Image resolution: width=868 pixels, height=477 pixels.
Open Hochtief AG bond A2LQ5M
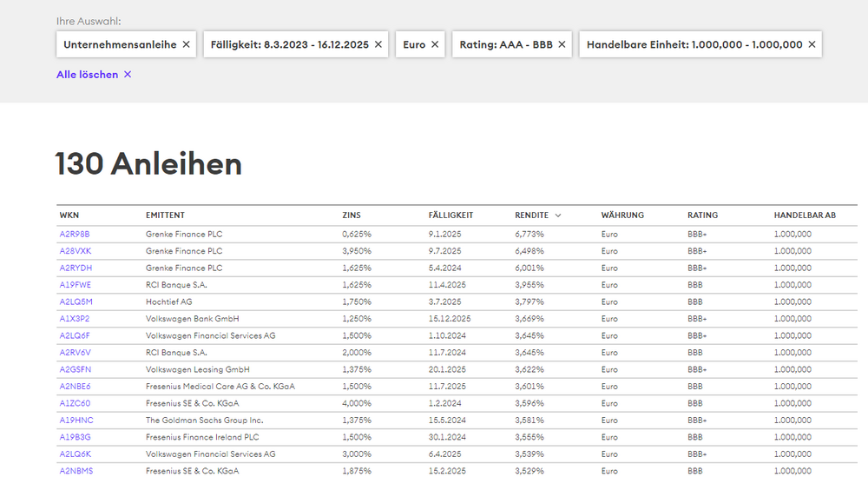point(76,301)
